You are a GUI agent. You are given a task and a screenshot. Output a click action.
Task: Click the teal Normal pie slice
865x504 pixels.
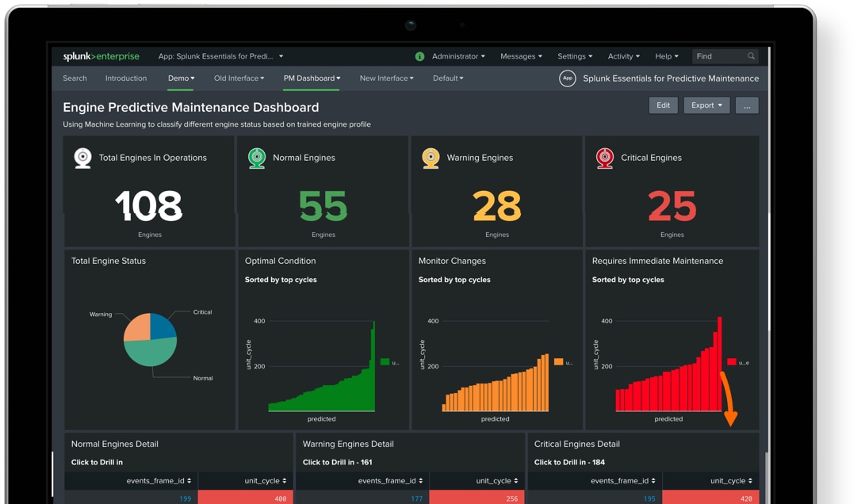150,353
